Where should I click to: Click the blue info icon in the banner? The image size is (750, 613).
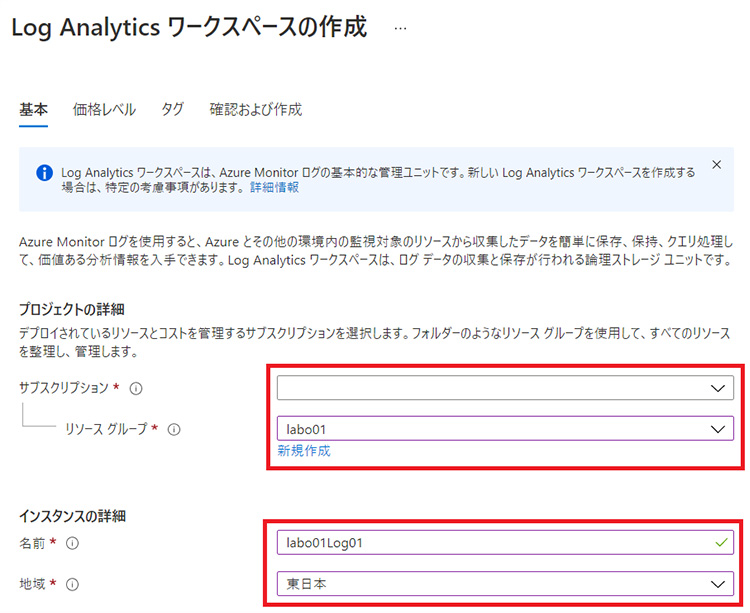(44, 172)
